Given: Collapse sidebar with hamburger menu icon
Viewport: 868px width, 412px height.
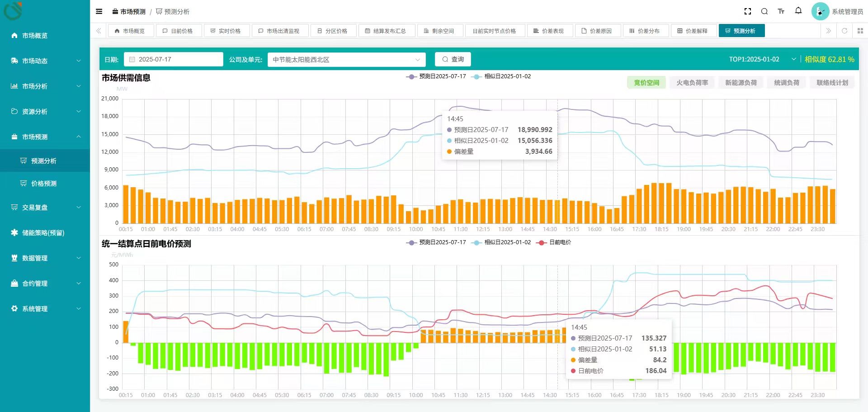Looking at the screenshot, I should (x=99, y=12).
